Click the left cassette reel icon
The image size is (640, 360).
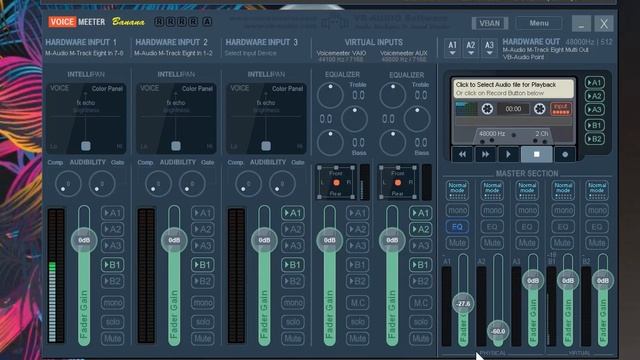tap(487, 109)
